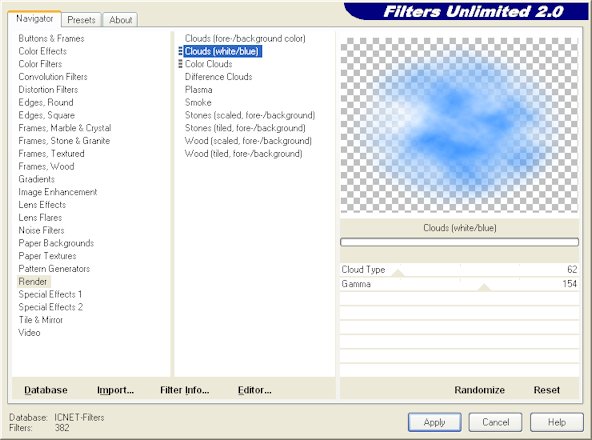Open the Help button

[x=557, y=422]
